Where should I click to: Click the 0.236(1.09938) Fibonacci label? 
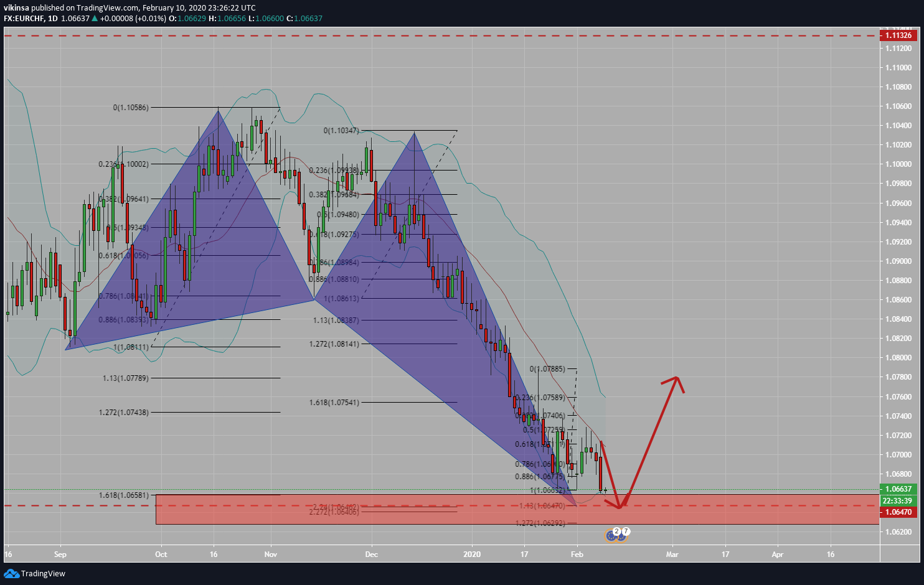coord(334,170)
